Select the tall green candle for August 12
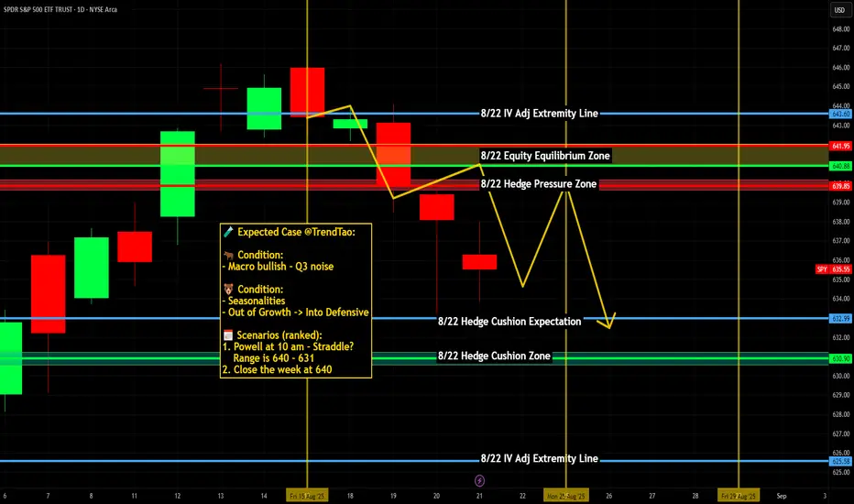854x504 pixels. (178, 174)
